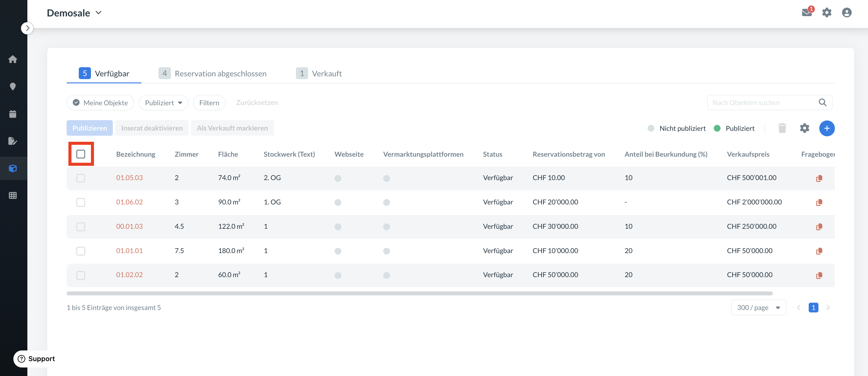Image resolution: width=868 pixels, height=376 pixels.
Task: Open the home icon in sidebar
Action: [x=13, y=59]
